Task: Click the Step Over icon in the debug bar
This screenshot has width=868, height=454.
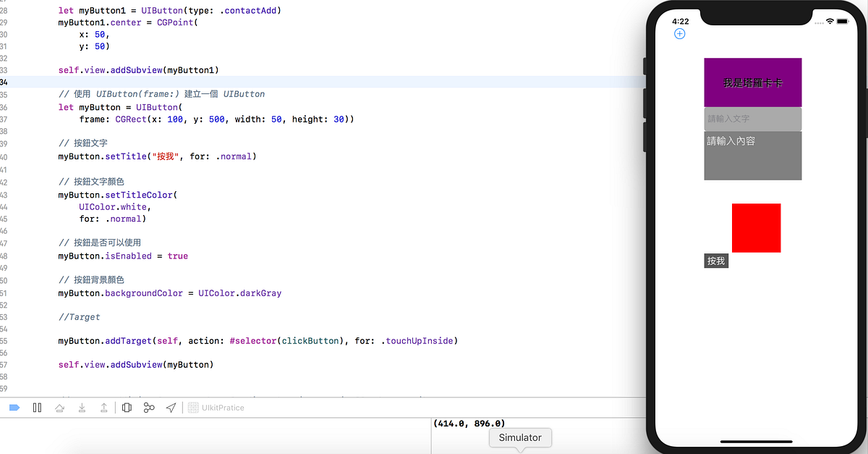Action: point(59,407)
